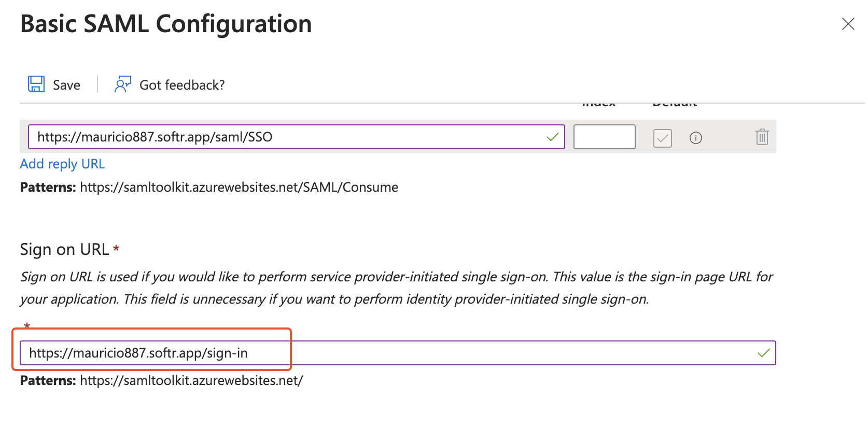The image size is (868, 428).
Task: Click the Save disk icon
Action: (x=36, y=83)
